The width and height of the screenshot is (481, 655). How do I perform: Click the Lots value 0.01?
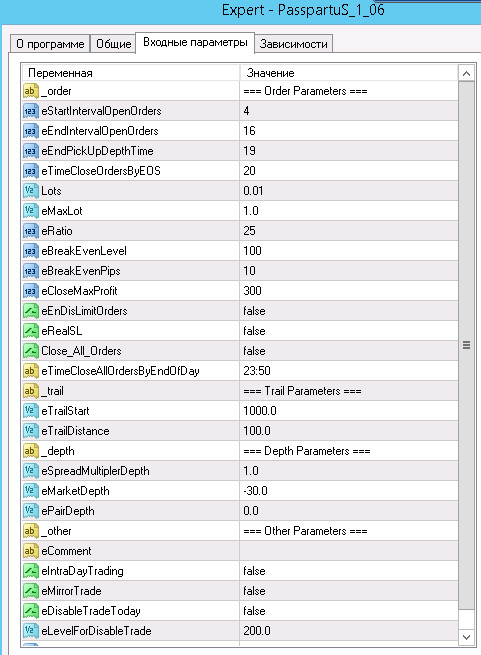coord(253,191)
